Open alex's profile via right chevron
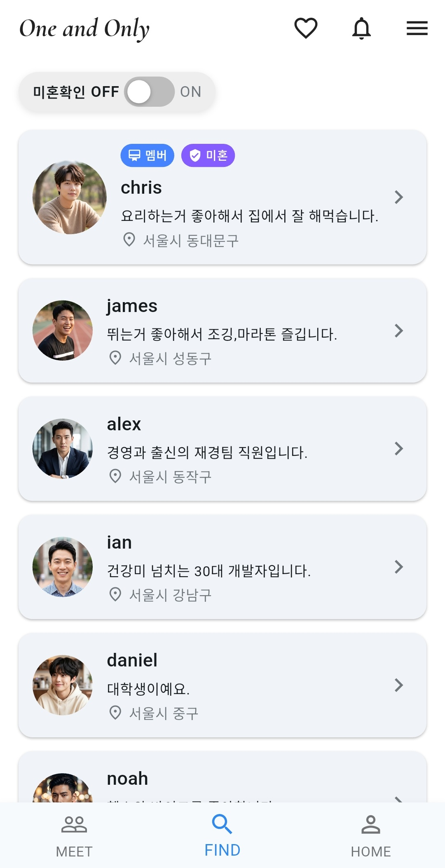 (398, 448)
